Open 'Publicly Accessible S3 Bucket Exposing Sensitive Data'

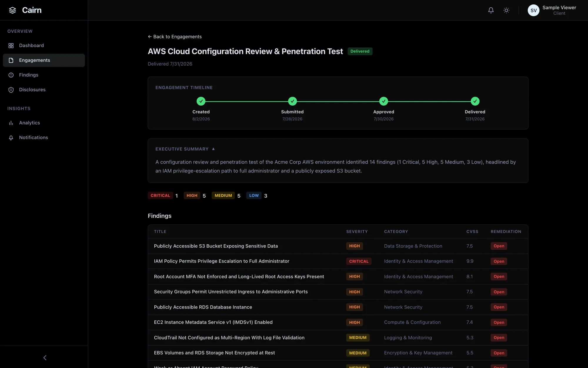point(216,246)
